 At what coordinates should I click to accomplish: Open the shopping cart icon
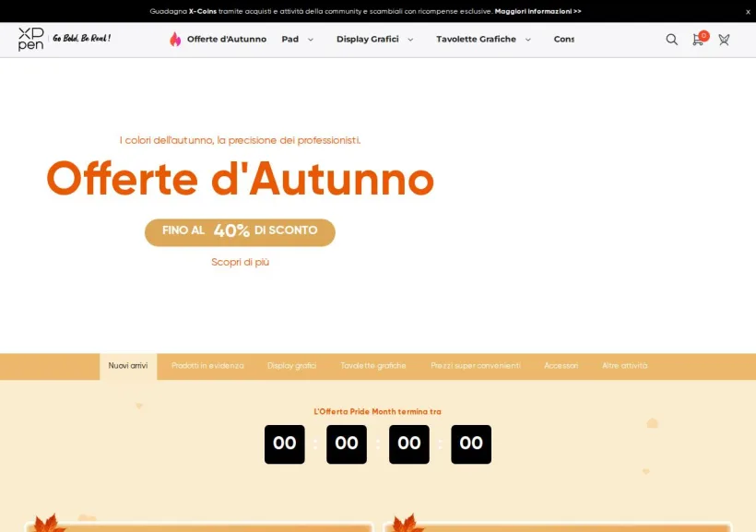(x=697, y=40)
